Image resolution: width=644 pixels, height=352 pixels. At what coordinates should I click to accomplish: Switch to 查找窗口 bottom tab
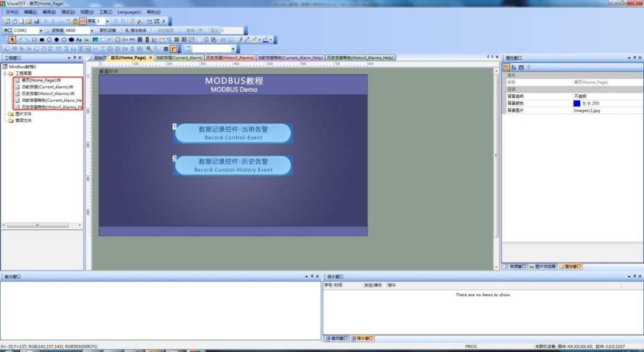pyautogui.click(x=337, y=338)
